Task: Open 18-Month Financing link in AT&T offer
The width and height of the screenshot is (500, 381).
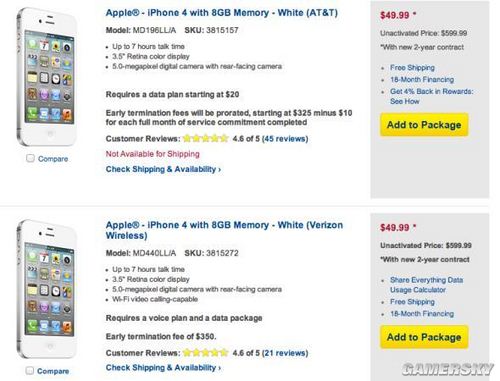Action: pos(422,80)
